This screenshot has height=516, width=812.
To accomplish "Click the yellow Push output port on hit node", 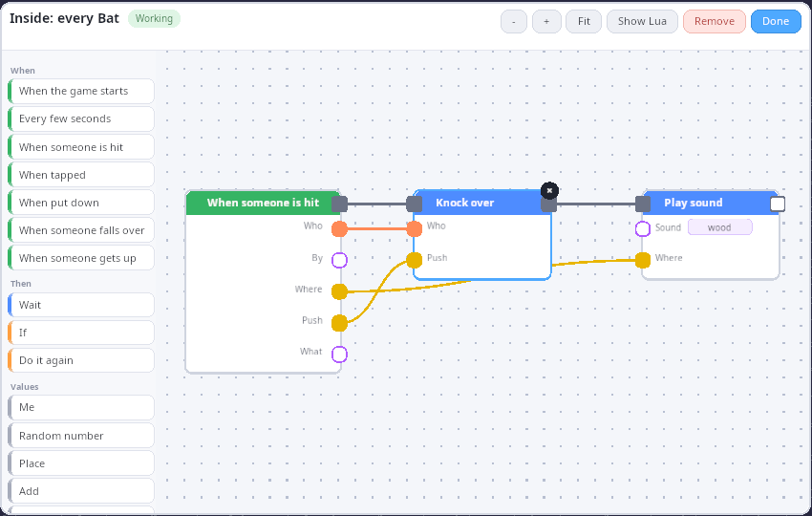I will click(339, 323).
